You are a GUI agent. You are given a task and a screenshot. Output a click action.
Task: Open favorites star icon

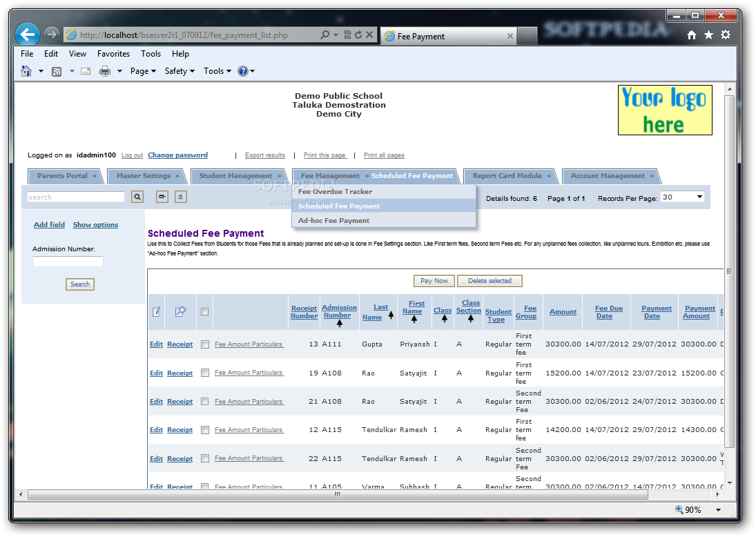[708, 35]
